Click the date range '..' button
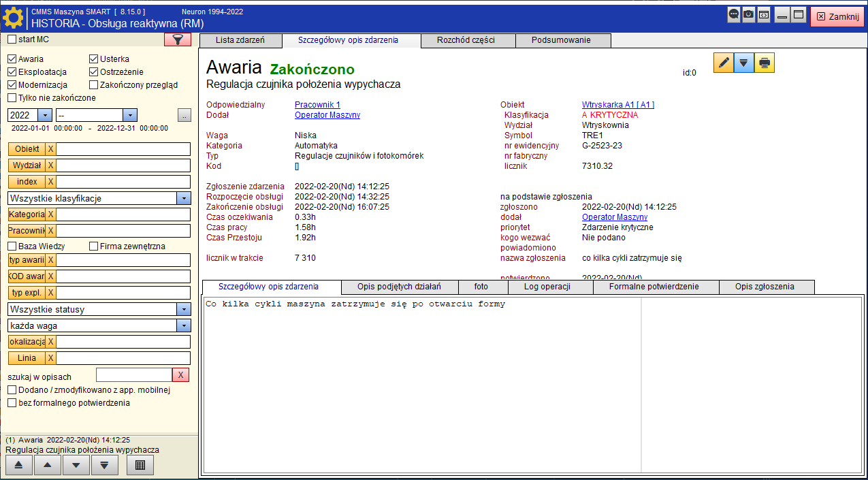This screenshot has height=480, width=868. click(184, 115)
